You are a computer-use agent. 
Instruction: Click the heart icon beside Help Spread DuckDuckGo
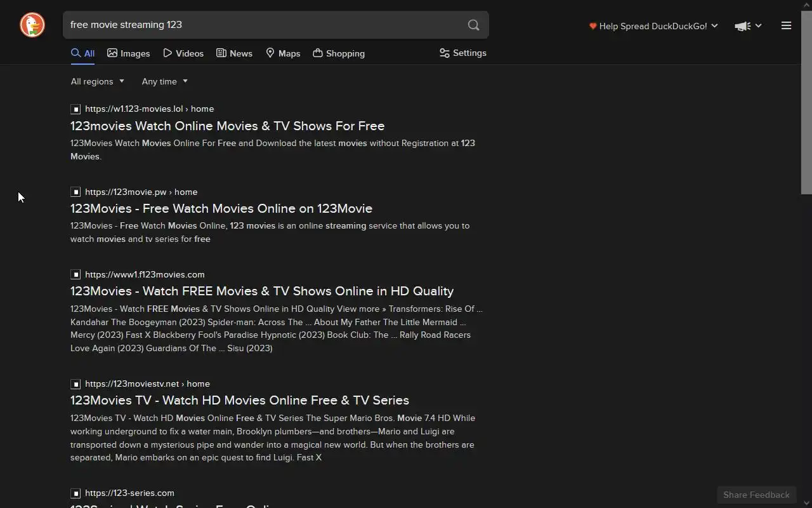pos(593,26)
